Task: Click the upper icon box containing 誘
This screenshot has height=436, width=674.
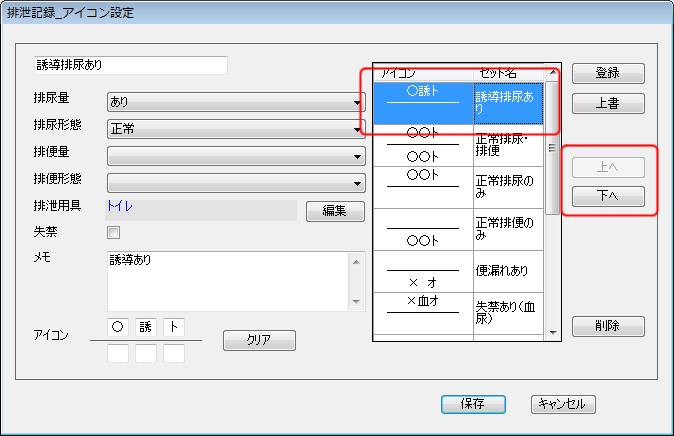Action: coord(146,327)
